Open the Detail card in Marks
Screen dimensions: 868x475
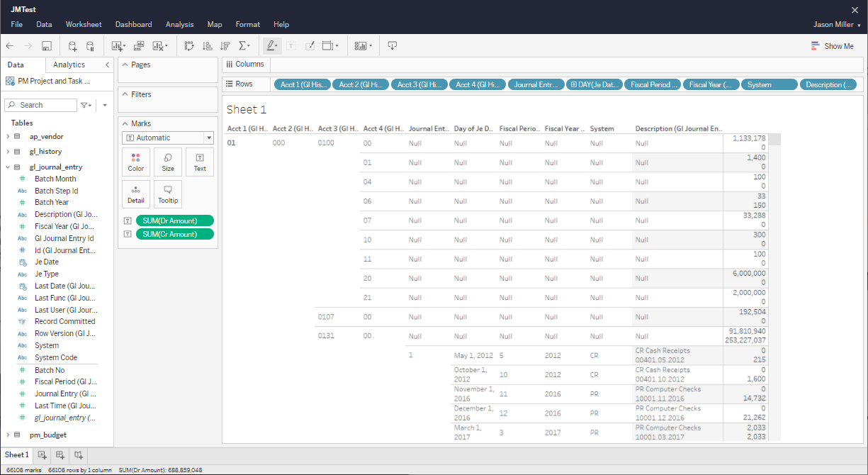point(136,194)
